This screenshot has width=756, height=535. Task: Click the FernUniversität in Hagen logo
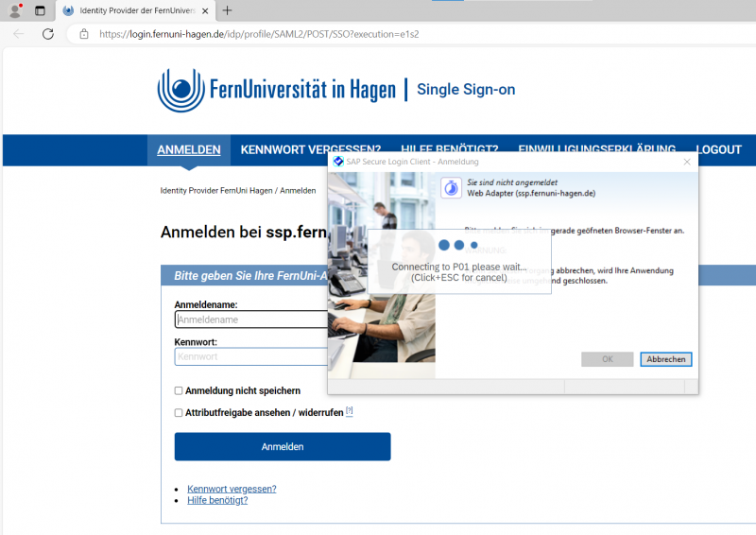[x=276, y=90]
